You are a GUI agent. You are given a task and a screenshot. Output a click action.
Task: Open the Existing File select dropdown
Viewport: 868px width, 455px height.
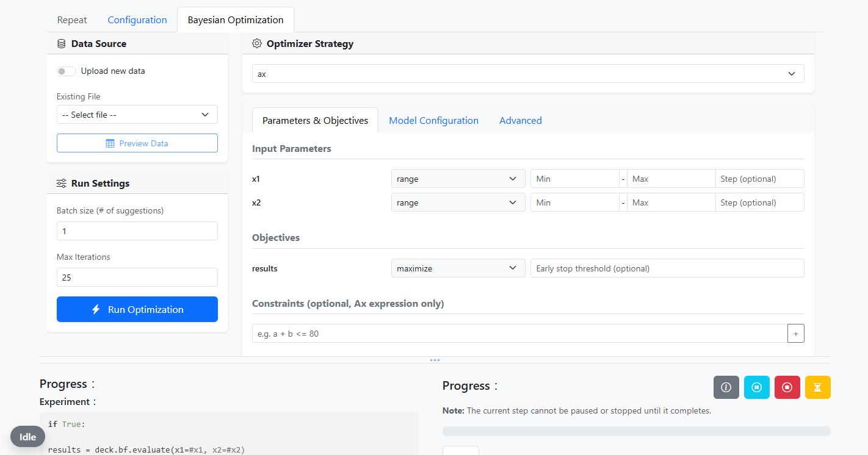click(x=137, y=115)
